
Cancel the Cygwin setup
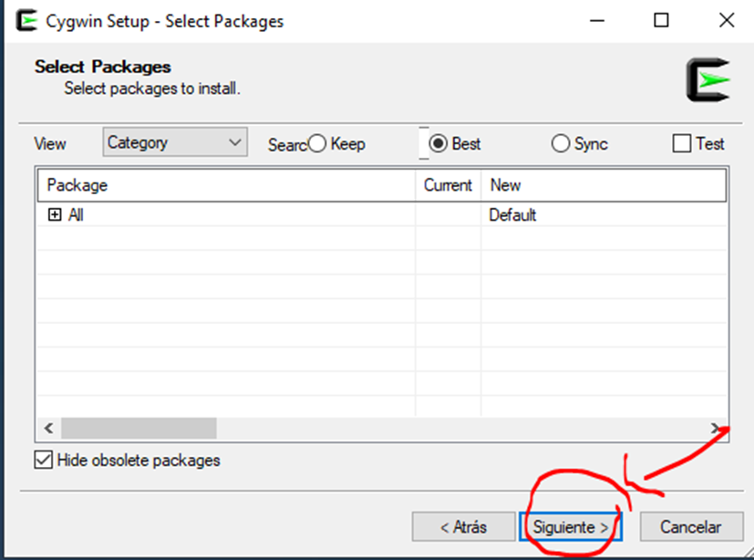coord(689,527)
